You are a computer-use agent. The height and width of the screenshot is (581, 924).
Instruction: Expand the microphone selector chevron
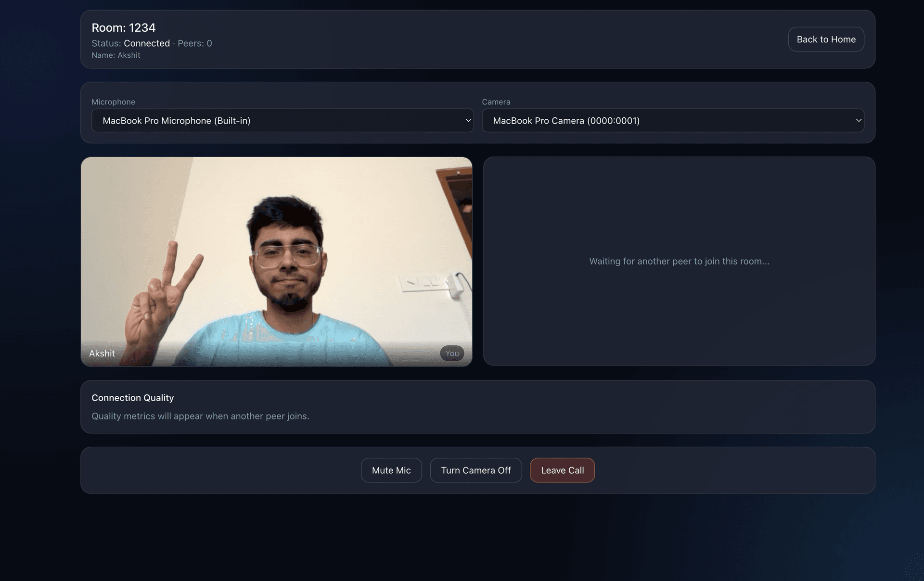click(x=468, y=121)
